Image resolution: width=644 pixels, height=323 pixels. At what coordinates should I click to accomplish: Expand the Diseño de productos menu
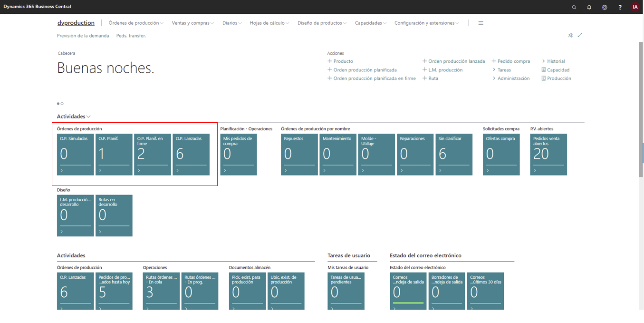[322, 23]
